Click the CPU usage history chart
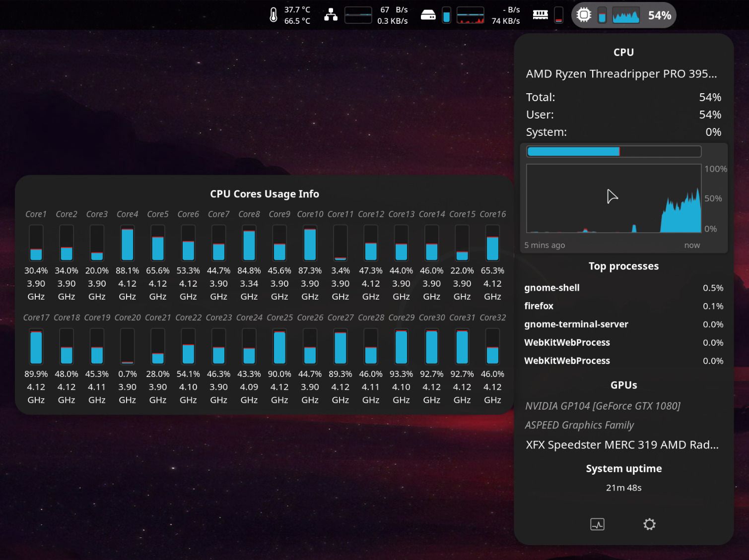This screenshot has height=560, width=749. (613, 198)
